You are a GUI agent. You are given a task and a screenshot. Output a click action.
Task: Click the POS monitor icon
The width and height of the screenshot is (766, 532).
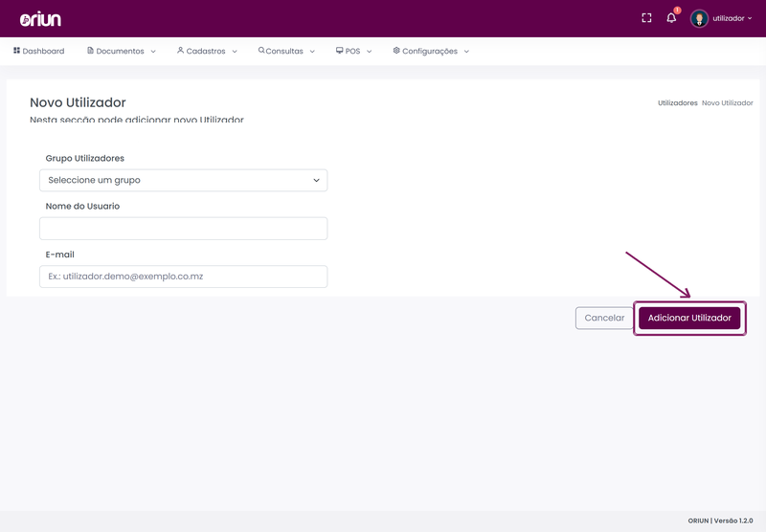[x=340, y=51]
